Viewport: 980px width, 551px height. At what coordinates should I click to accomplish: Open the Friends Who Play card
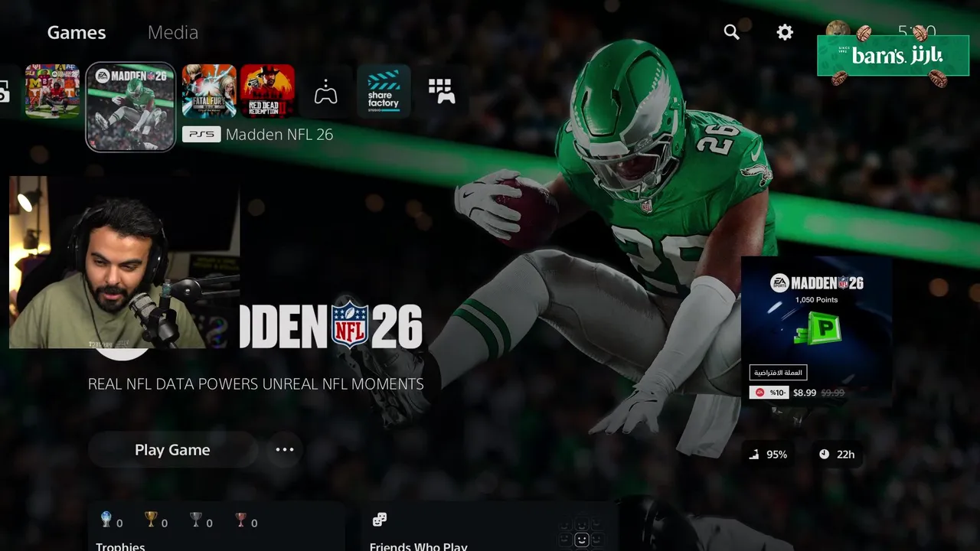click(490, 527)
